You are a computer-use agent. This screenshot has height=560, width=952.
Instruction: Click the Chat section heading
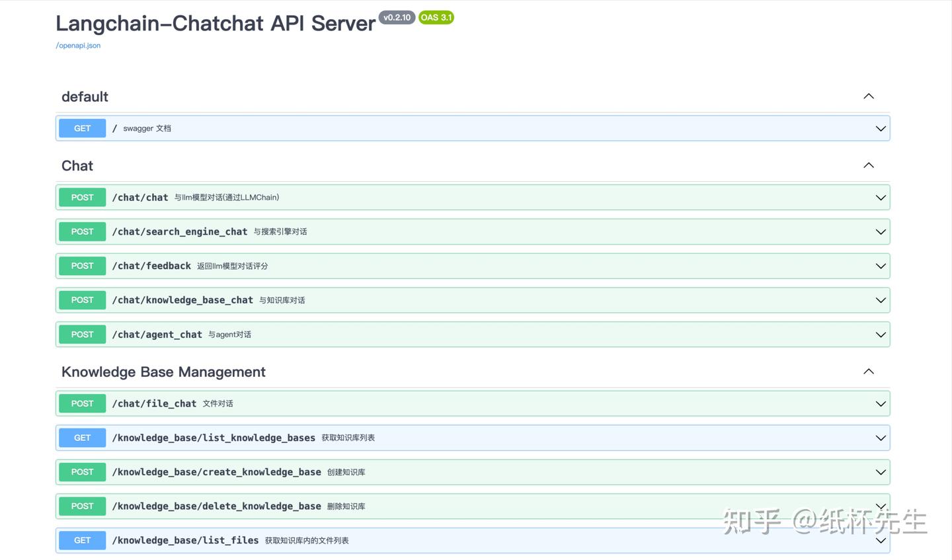[77, 166]
